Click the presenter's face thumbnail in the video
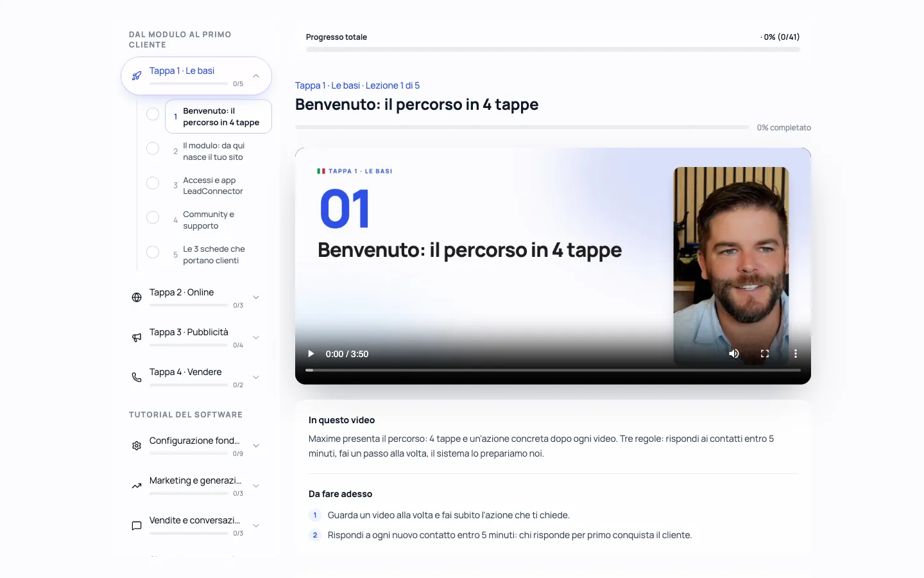Viewport: 924px width, 578px height. coord(731,266)
